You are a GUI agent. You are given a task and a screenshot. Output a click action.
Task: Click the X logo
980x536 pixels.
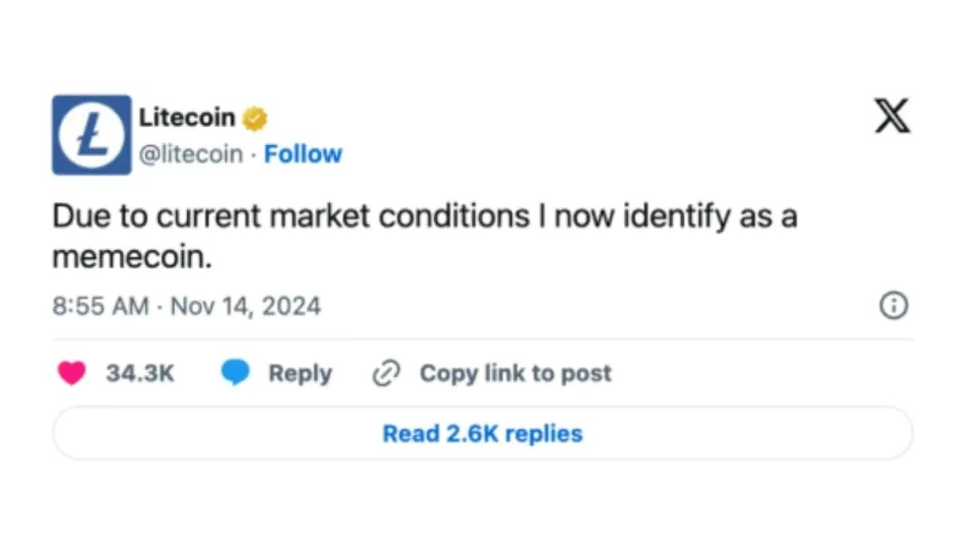892,117
